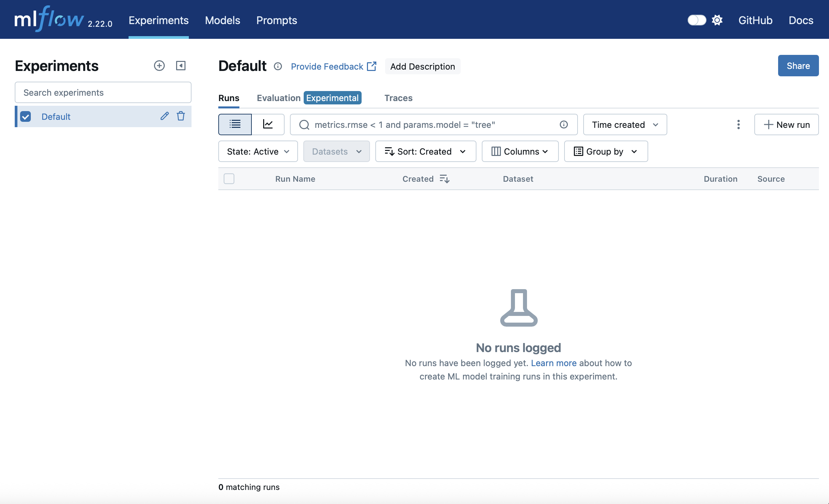This screenshot has width=829, height=504.
Task: Click the create experiment plus icon
Action: (x=159, y=66)
